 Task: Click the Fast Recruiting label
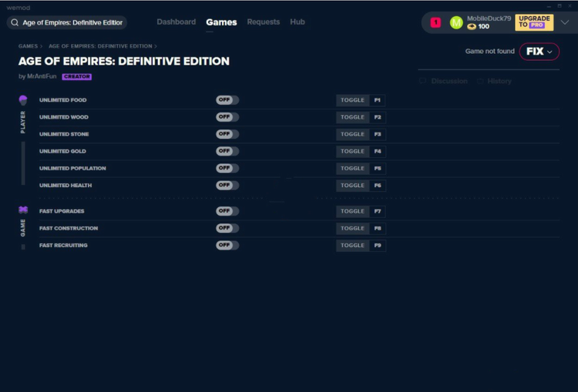point(63,245)
